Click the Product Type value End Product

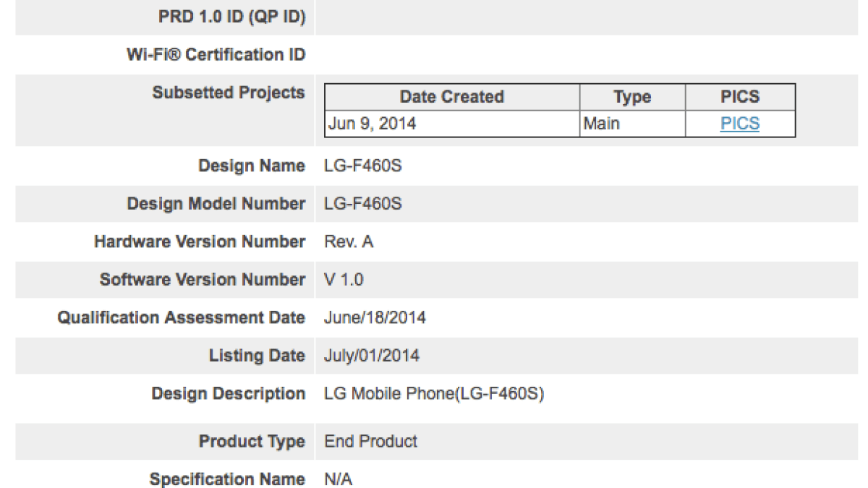tap(371, 441)
